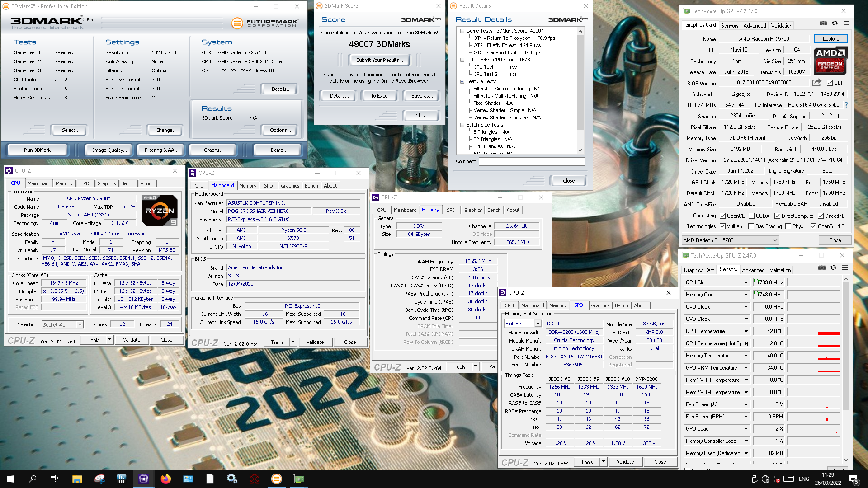
Task: Open the Slot #2 memory slot dropdown
Action: pos(523,324)
